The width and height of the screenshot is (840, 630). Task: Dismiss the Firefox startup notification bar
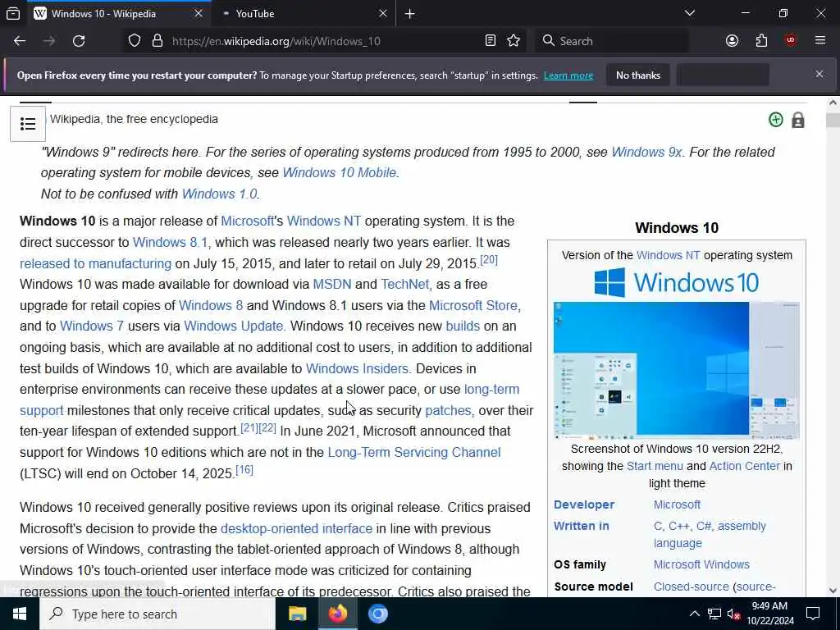(x=819, y=74)
